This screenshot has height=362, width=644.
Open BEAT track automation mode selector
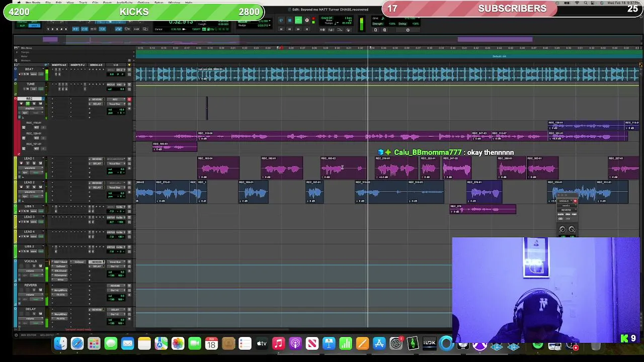coord(41,74)
